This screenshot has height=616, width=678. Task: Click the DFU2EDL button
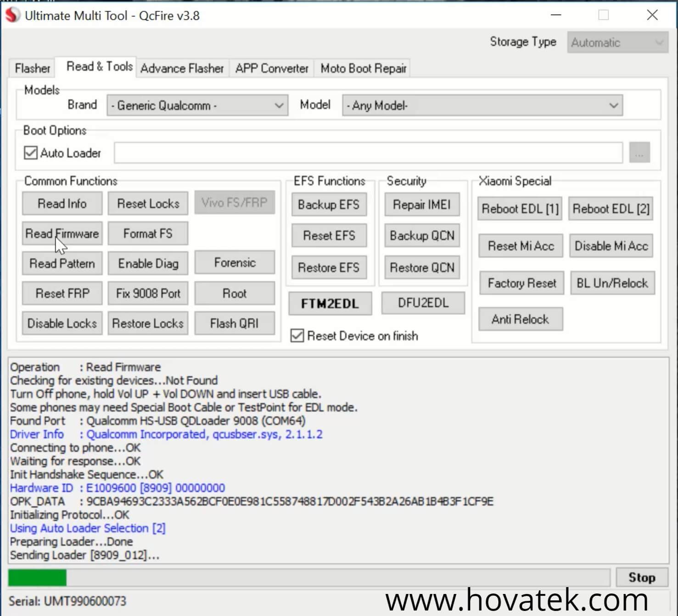coord(423,303)
